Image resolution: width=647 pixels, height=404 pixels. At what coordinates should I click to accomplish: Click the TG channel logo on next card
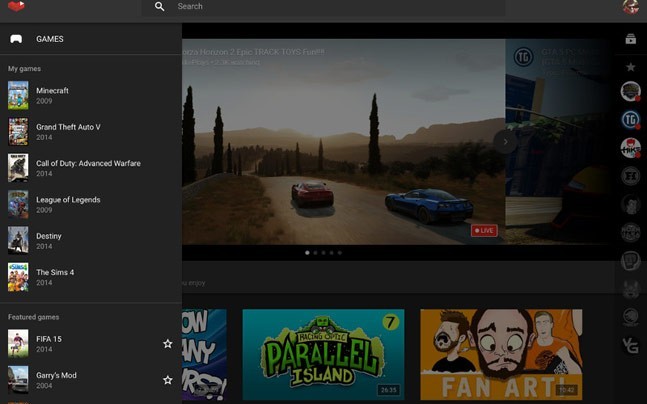524,57
